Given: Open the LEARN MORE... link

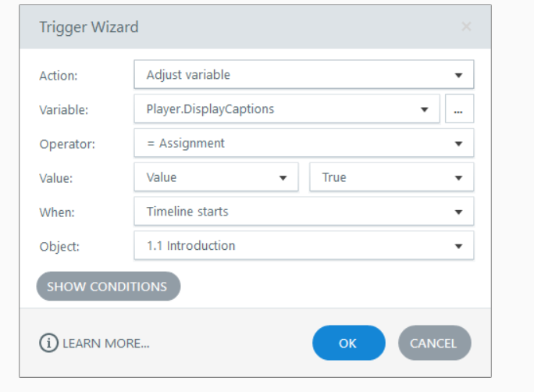Looking at the screenshot, I should pyautogui.click(x=106, y=344).
